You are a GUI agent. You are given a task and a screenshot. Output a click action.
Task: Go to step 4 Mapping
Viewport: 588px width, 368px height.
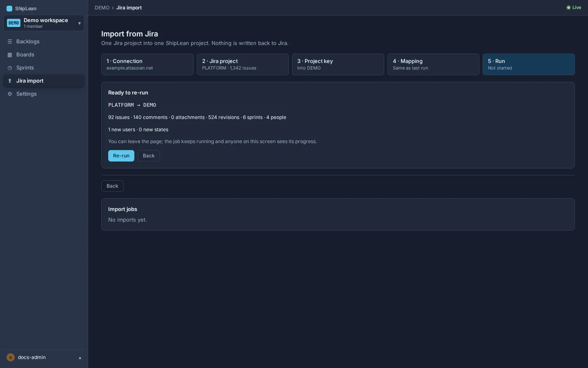pyautogui.click(x=433, y=64)
